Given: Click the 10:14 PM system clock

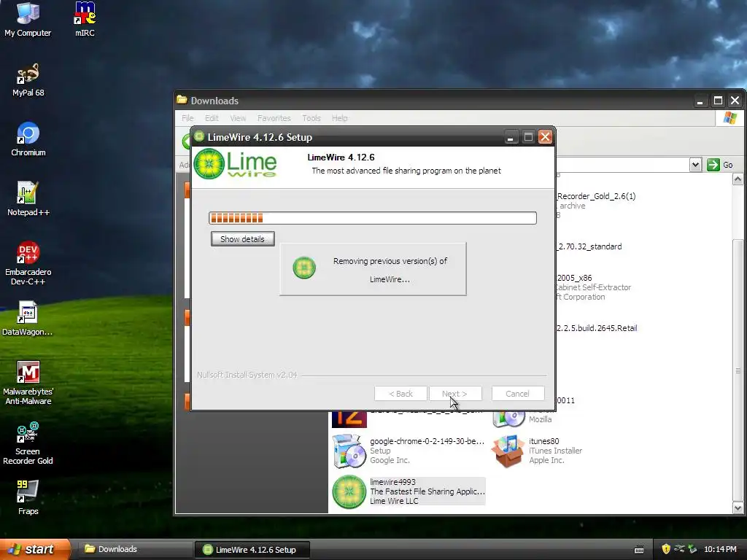Looking at the screenshot, I should tap(720, 549).
